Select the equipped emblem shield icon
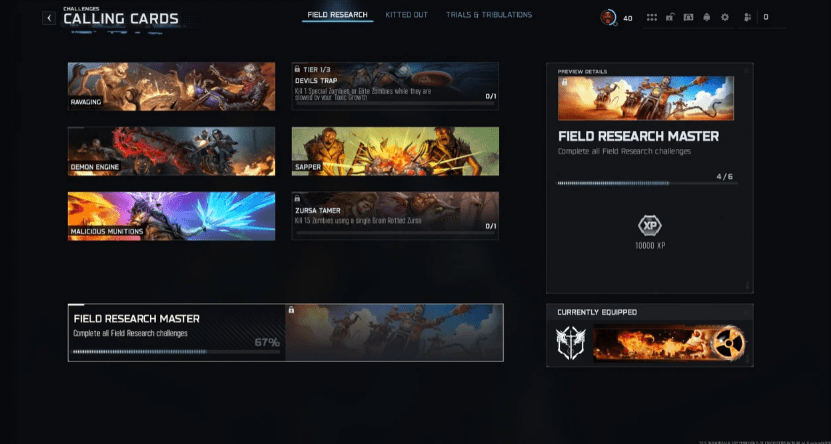The width and height of the screenshot is (831, 444). 571,344
